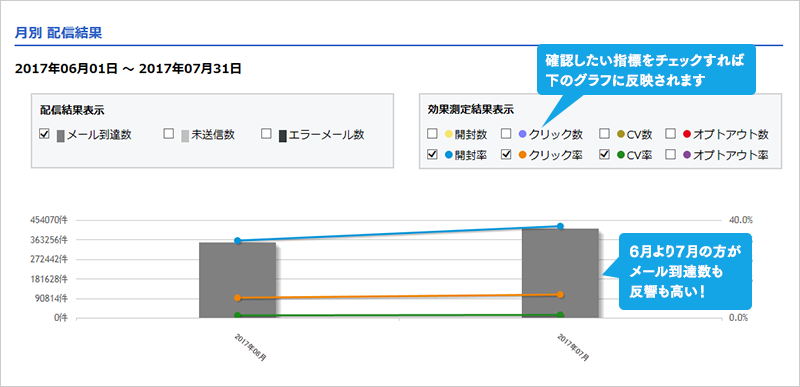
Task: Uncheck the クリック率 checkbox
Action: tap(506, 154)
